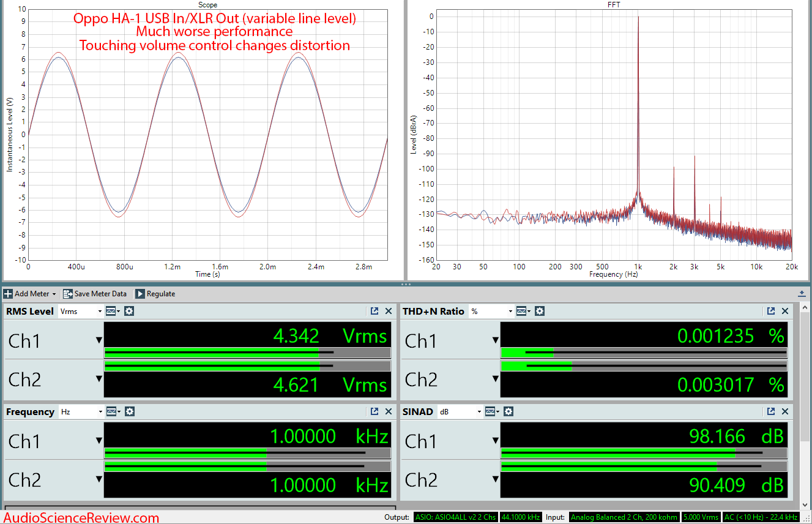The height and width of the screenshot is (524, 812).
Task: Open the RMS Level Vrms unit dropdown
Action: [81, 311]
